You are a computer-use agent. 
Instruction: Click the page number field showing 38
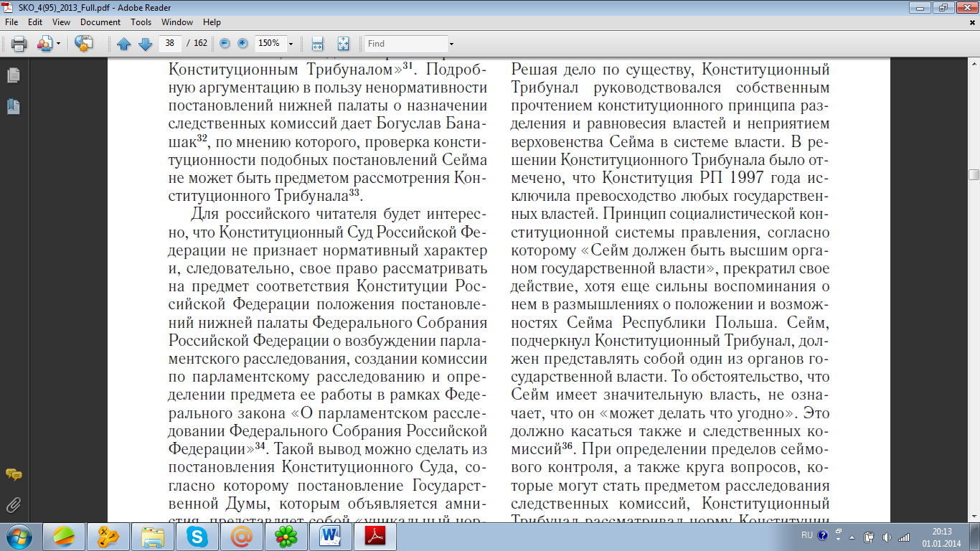click(x=170, y=43)
